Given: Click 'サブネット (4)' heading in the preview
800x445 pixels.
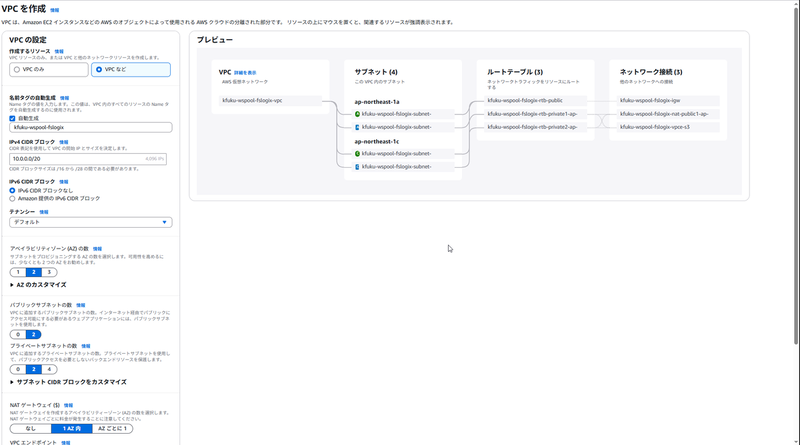Looking at the screenshot, I should pyautogui.click(x=376, y=72).
